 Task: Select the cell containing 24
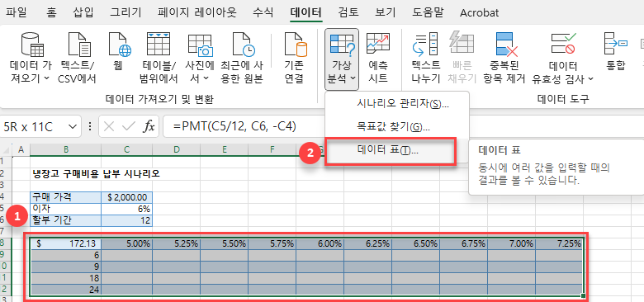(66, 290)
